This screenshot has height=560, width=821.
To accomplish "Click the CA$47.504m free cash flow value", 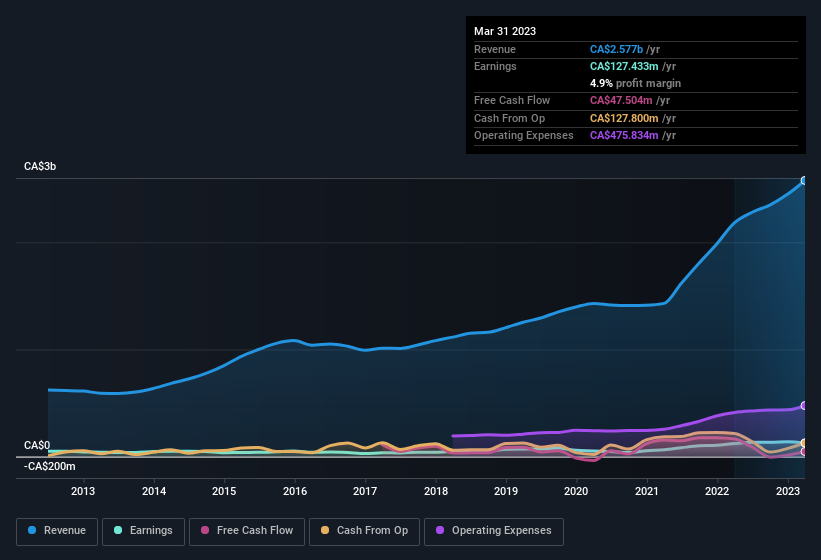I will (x=621, y=100).
